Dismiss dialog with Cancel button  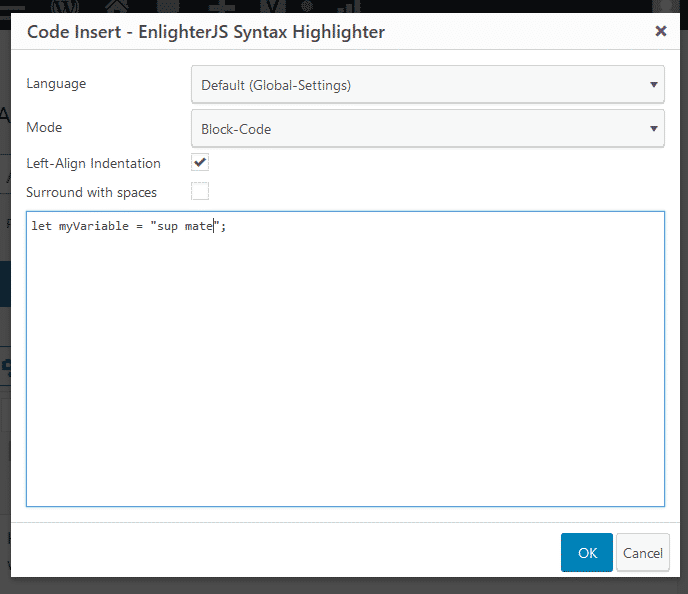(643, 552)
